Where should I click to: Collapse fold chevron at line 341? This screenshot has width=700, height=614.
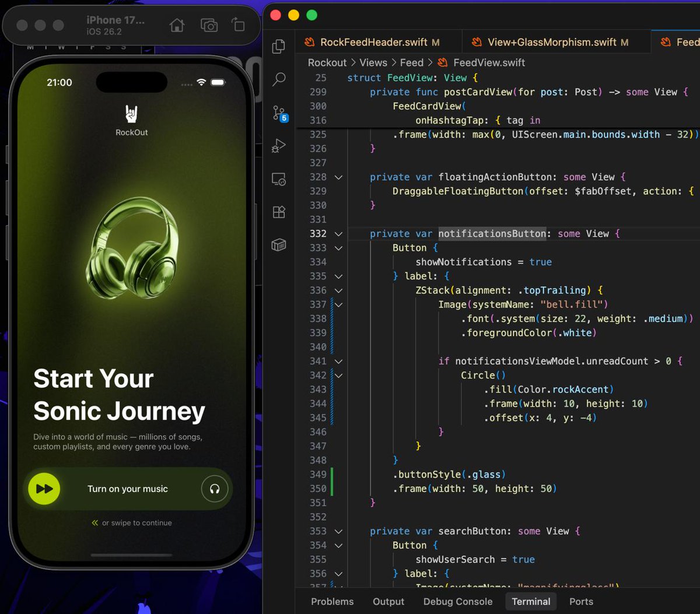(338, 362)
